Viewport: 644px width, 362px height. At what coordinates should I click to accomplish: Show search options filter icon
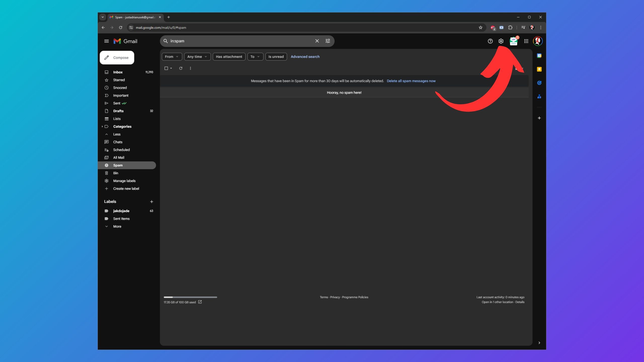click(x=328, y=41)
